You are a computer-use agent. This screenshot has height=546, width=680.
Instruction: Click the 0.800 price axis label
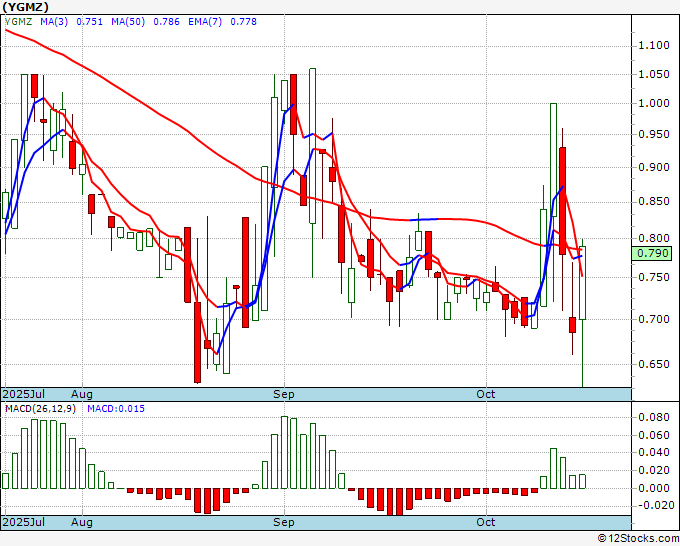click(x=654, y=238)
